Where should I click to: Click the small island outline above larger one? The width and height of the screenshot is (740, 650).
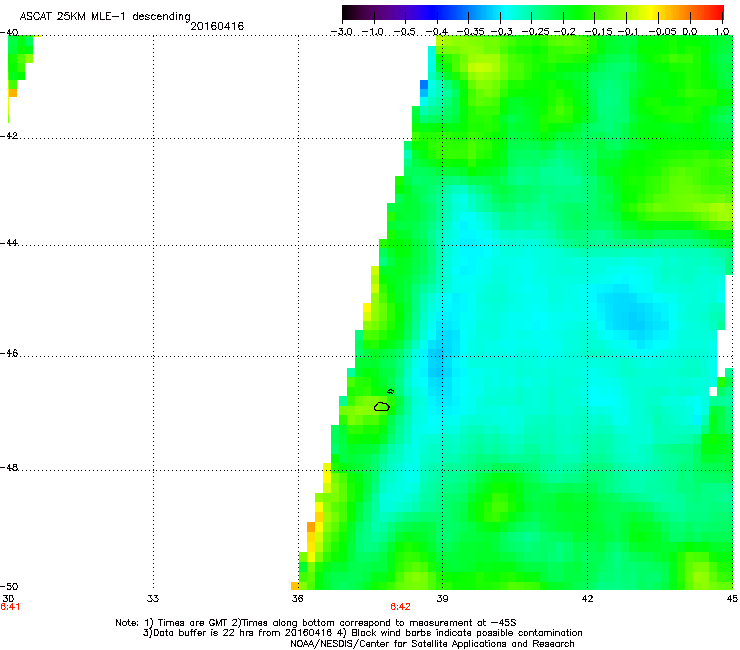pos(390,391)
